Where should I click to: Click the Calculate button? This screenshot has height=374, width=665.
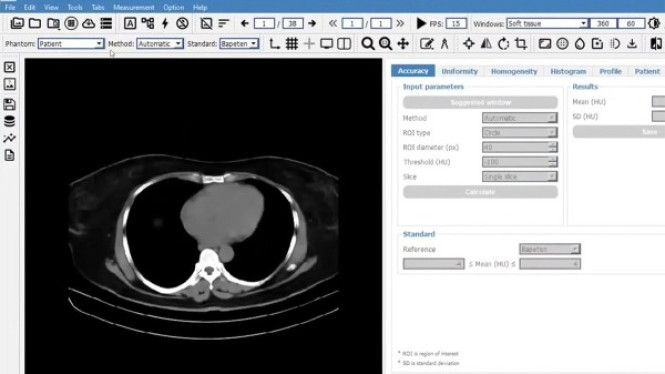click(x=480, y=192)
